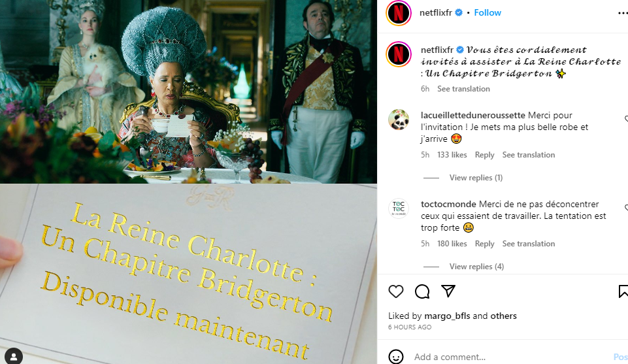Like the post with heart icon
628x364 pixels.
[396, 291]
